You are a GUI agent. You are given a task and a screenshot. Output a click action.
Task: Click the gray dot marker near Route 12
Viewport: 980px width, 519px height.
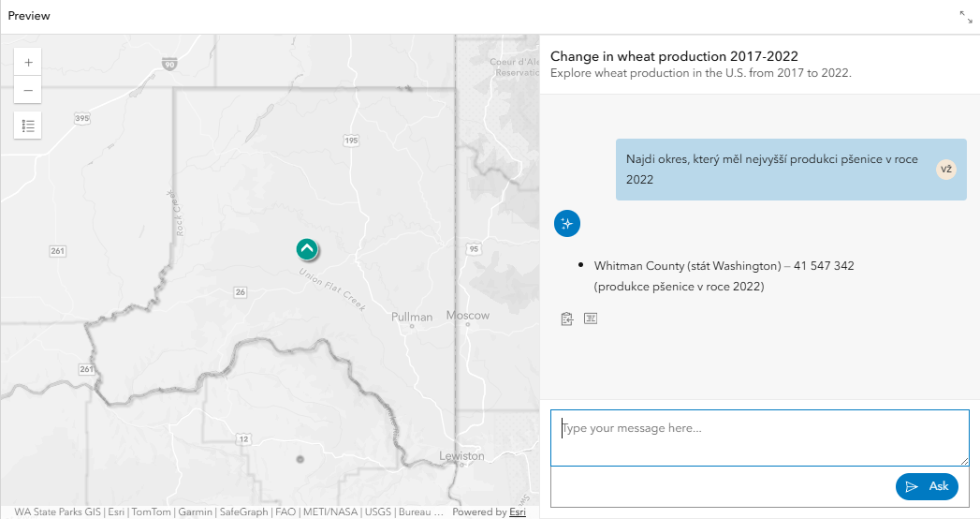point(300,459)
